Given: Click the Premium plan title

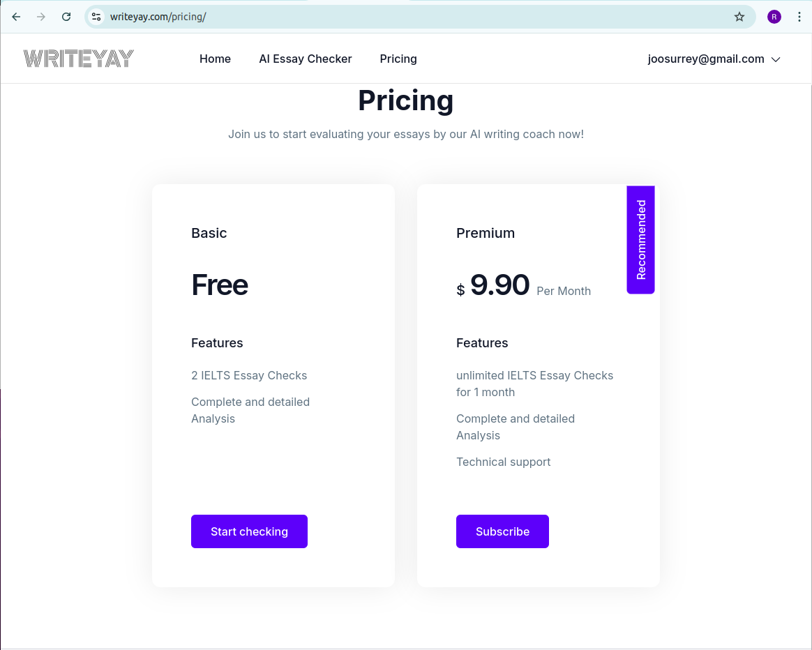Looking at the screenshot, I should click(x=486, y=233).
